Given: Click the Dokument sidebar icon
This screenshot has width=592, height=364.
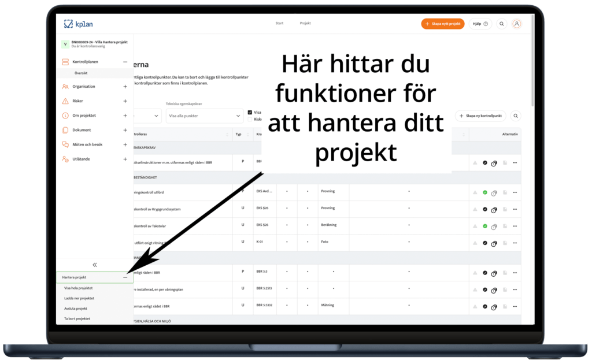Looking at the screenshot, I should [65, 130].
